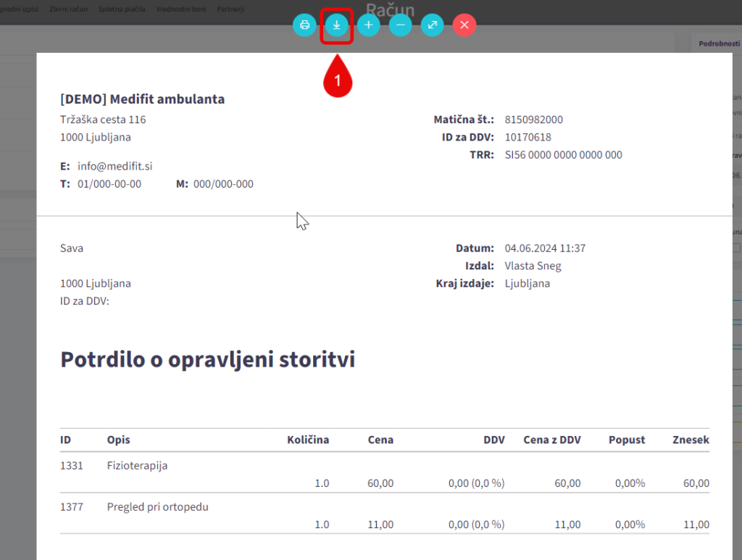Click the Količina column header

click(308, 440)
